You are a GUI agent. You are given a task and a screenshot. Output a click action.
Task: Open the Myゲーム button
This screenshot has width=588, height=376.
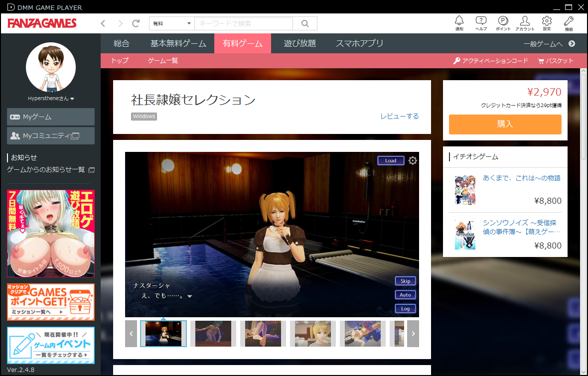pos(51,117)
